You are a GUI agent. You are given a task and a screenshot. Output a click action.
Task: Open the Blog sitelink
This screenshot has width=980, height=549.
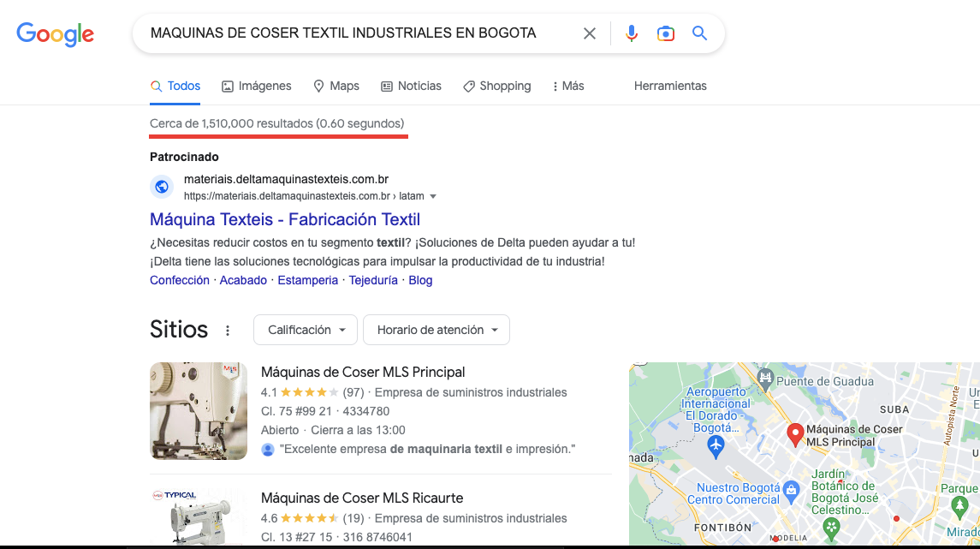(x=420, y=280)
